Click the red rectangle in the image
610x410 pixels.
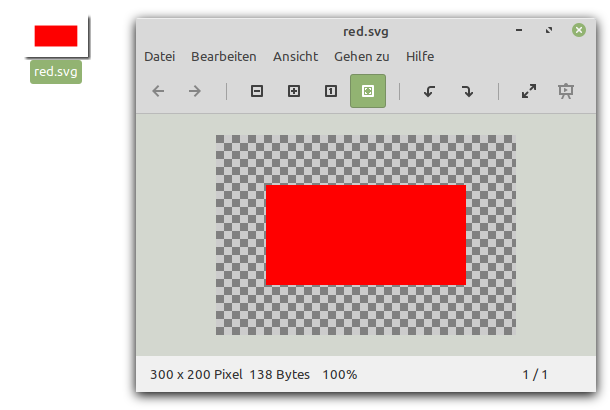[366, 235]
